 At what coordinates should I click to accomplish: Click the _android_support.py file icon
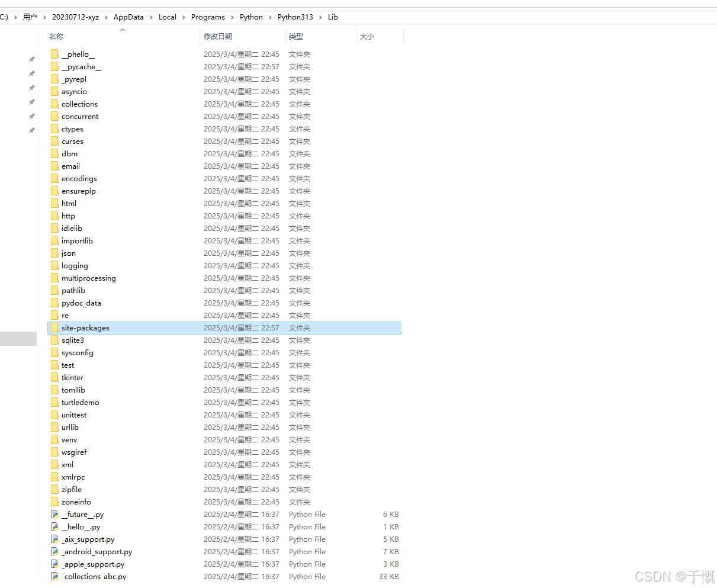pyautogui.click(x=54, y=552)
